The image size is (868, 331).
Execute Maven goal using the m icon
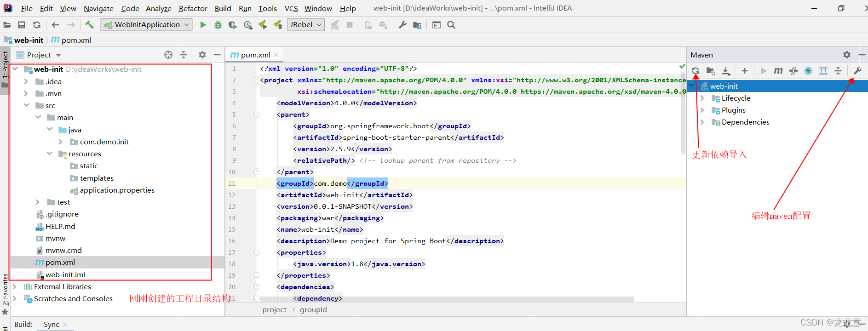[x=778, y=71]
